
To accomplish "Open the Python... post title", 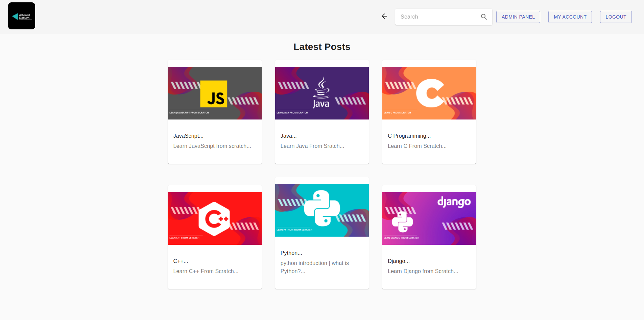I will (291, 253).
